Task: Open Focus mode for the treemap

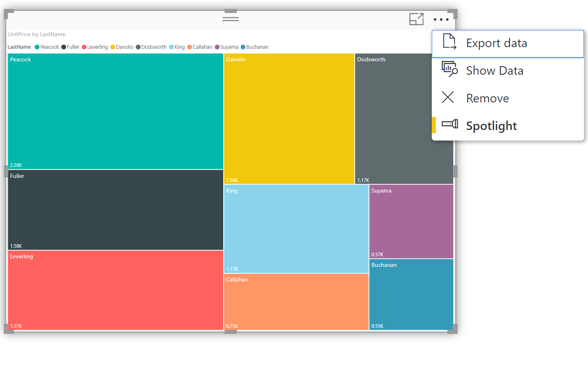Action: [416, 19]
